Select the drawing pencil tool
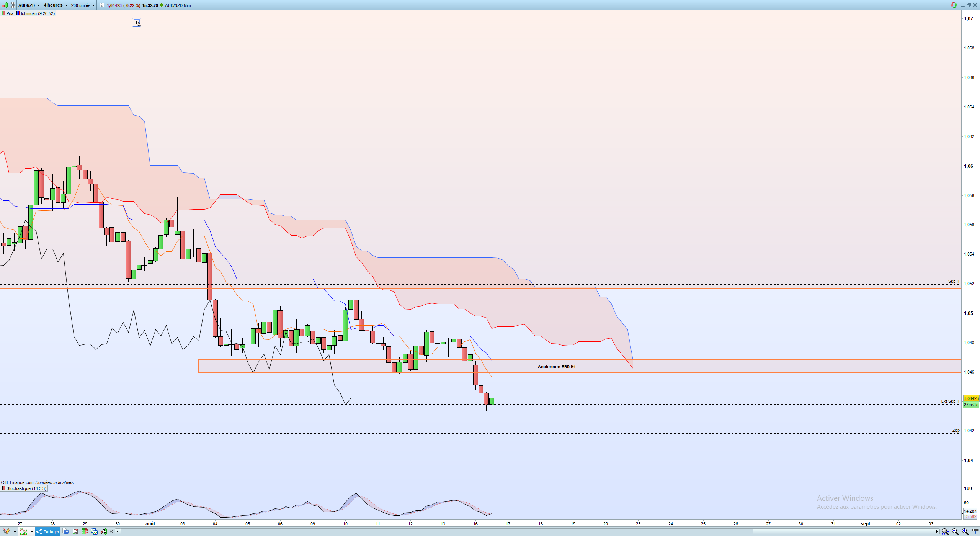The height and width of the screenshot is (536, 980). pos(7,531)
